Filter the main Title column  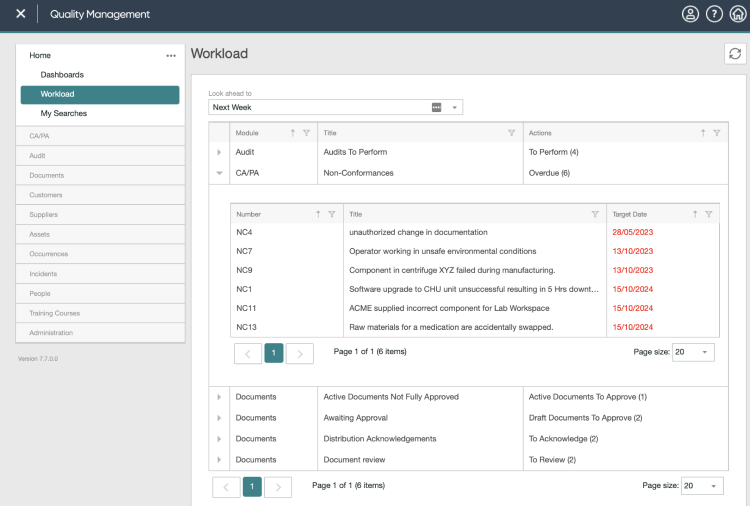click(511, 133)
